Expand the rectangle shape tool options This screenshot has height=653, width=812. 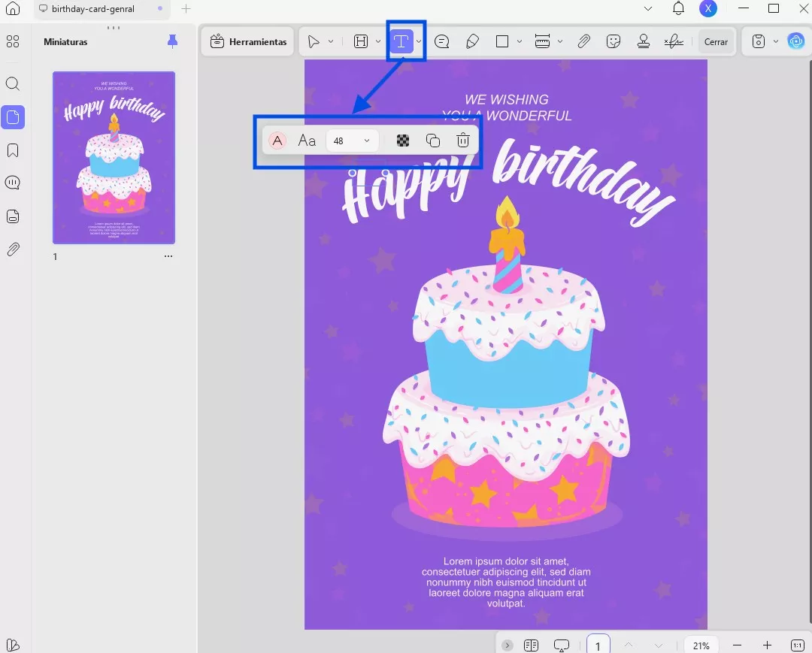tap(520, 41)
